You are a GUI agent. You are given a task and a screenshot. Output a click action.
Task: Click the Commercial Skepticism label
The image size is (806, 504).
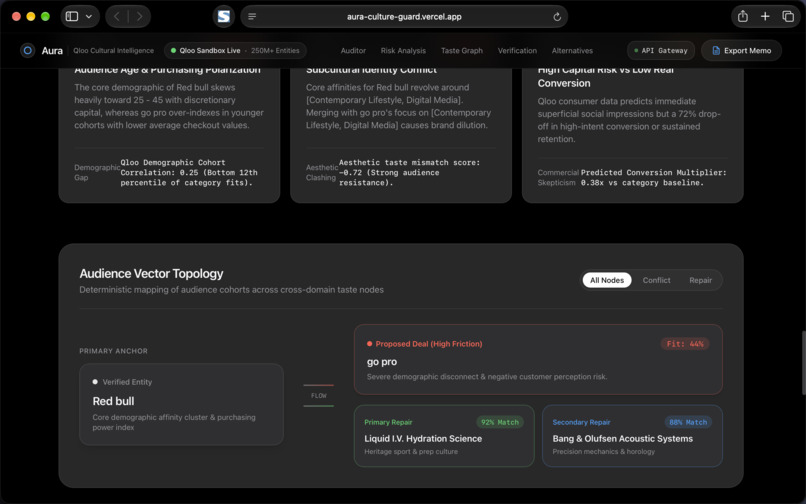[558, 177]
